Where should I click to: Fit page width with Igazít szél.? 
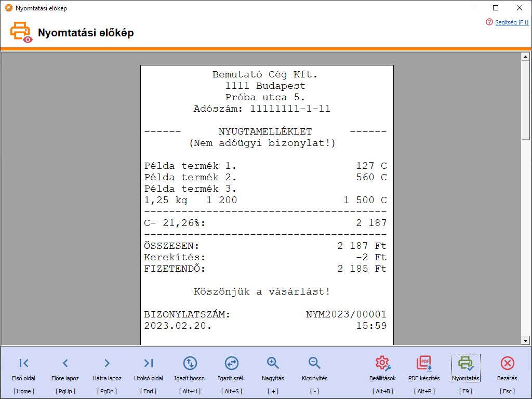pyautogui.click(x=231, y=363)
